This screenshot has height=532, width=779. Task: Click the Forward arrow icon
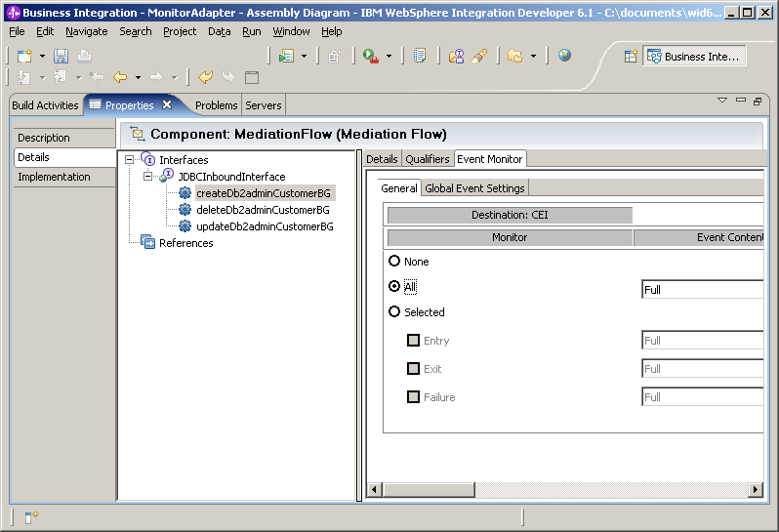point(156,77)
